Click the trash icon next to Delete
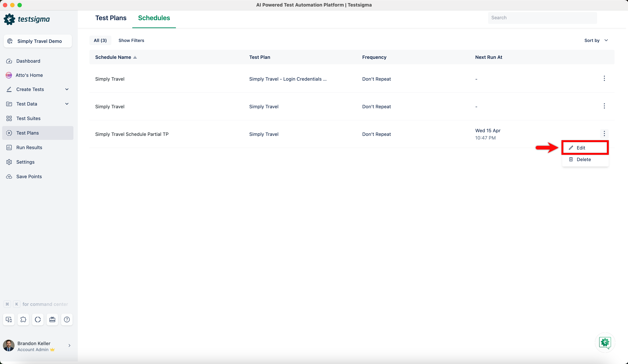 (x=571, y=159)
